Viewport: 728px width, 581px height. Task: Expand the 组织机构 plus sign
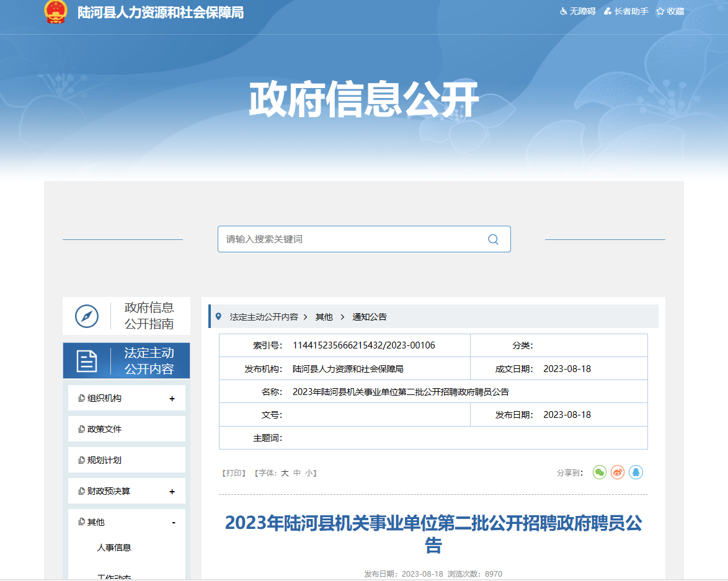point(172,399)
